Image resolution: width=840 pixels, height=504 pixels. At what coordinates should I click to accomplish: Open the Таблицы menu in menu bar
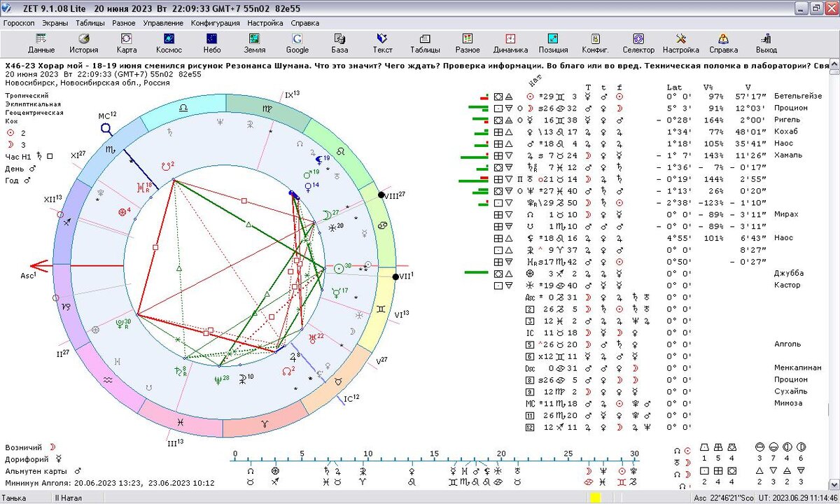tap(89, 22)
